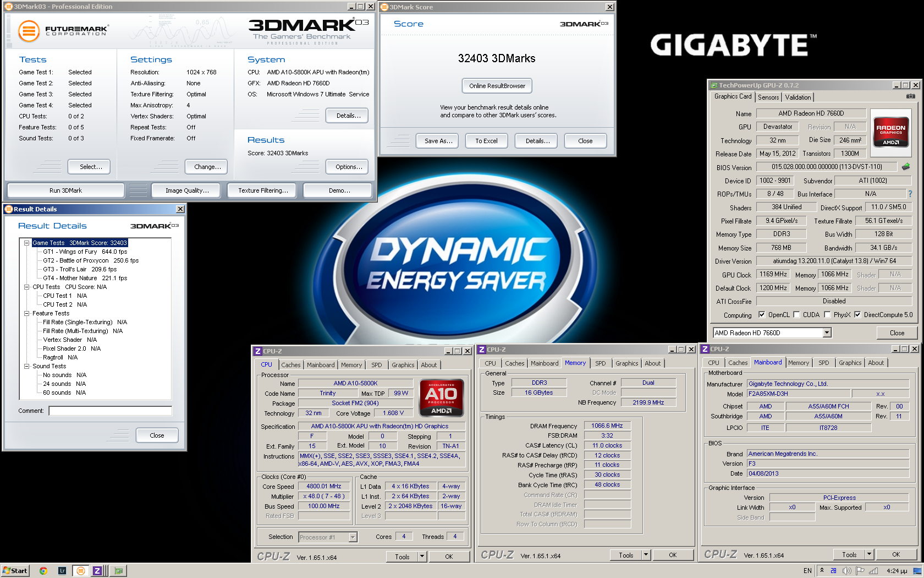The width and height of the screenshot is (924, 578).
Task: Click Close button in GPU-Z window
Action: tap(897, 333)
